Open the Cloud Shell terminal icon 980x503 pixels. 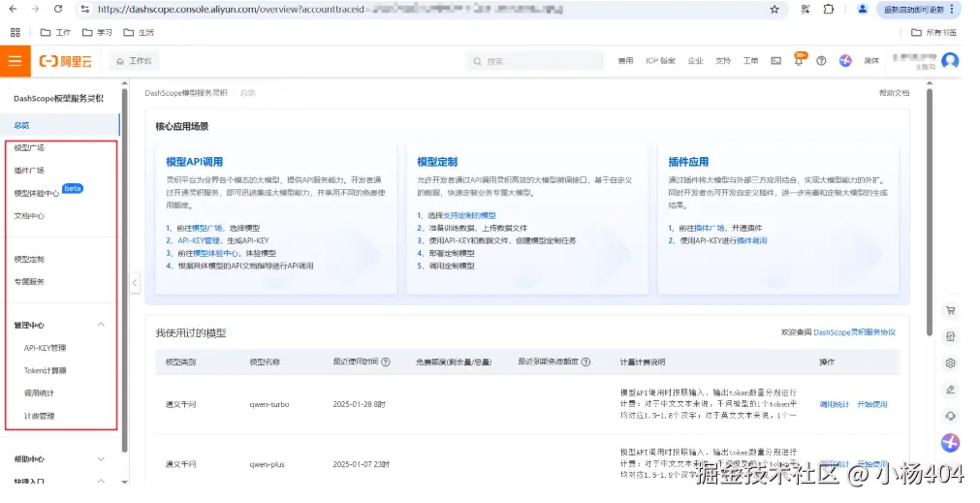pyautogui.click(x=776, y=61)
